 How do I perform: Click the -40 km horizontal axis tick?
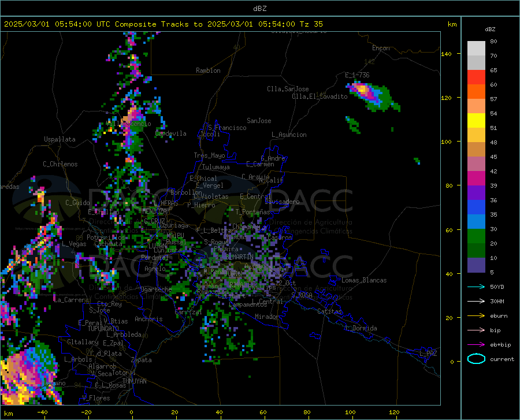(42, 412)
